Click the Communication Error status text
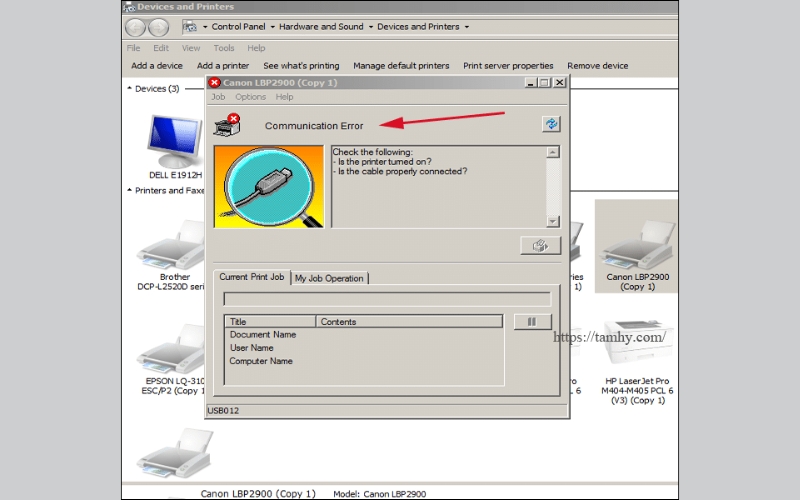The height and width of the screenshot is (500, 800). pos(314,126)
